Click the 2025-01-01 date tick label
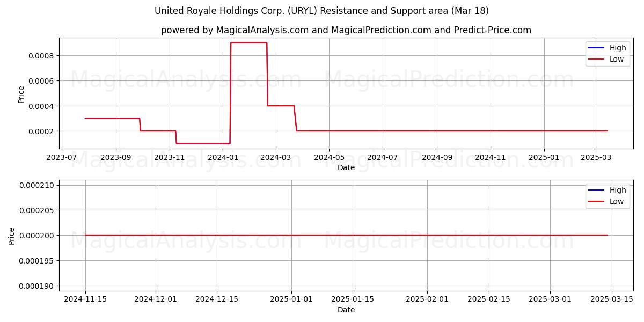Image resolution: width=644 pixels, height=322 pixels. coord(291,299)
